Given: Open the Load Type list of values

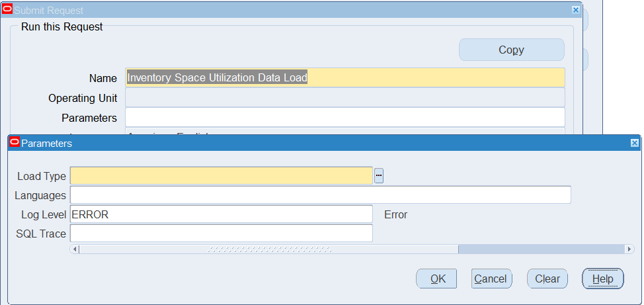Looking at the screenshot, I should 379,176.
